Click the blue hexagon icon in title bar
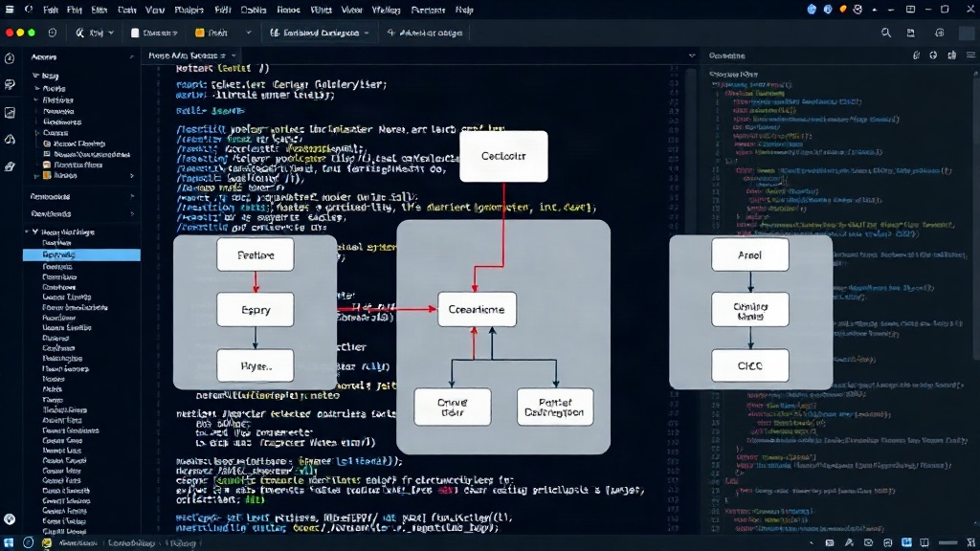Viewport: 980px width, 551px height. click(x=812, y=10)
